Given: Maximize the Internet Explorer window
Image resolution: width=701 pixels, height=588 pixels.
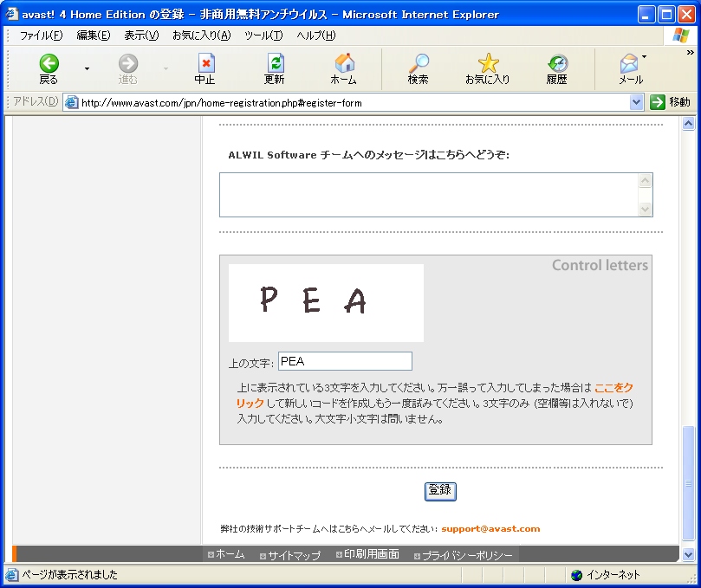Looking at the screenshot, I should tap(666, 15).
